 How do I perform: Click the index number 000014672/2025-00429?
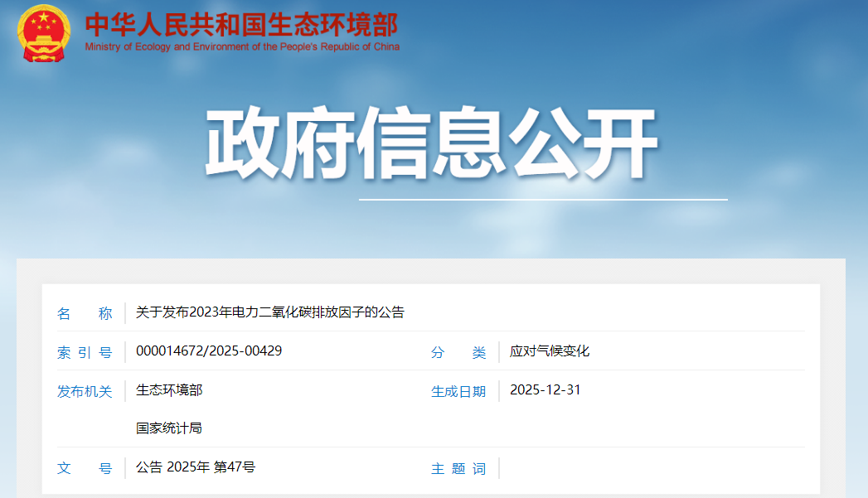click(x=209, y=351)
